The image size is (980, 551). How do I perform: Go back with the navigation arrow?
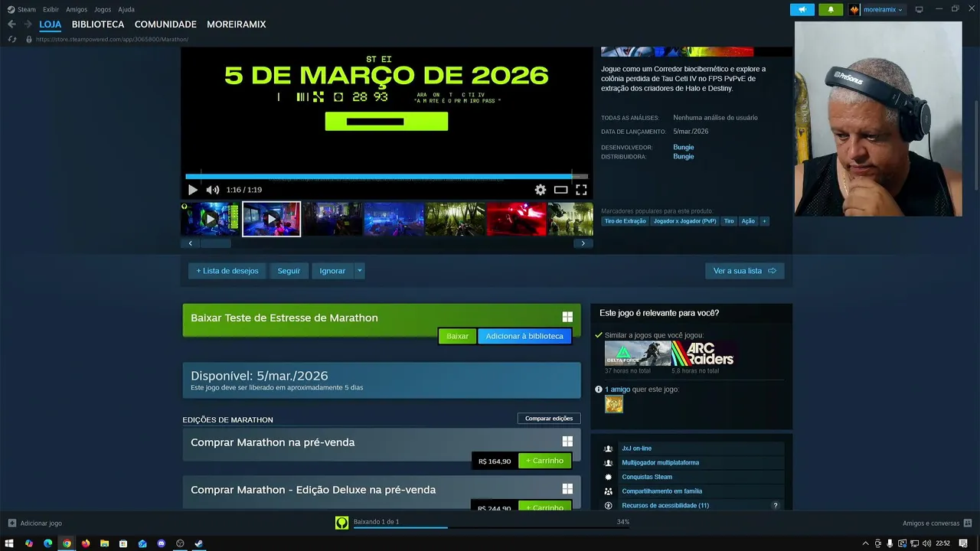(11, 24)
